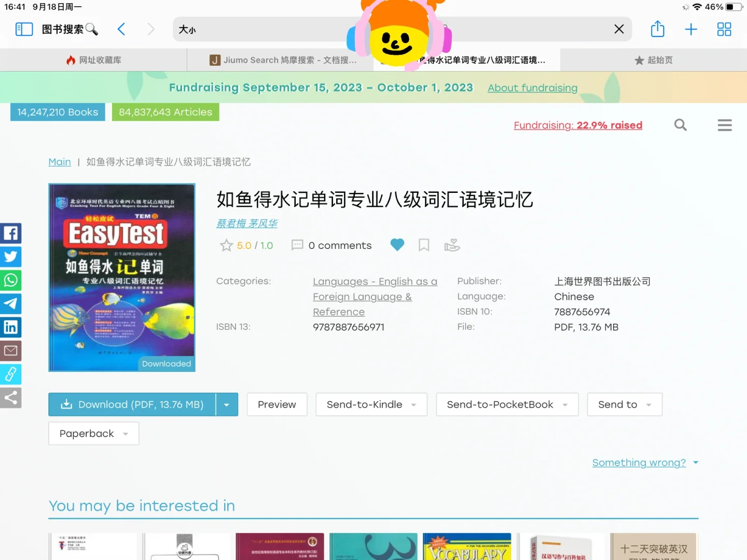Image resolution: width=747 pixels, height=560 pixels.
Task: Click the donate hand icon
Action: [452, 245]
